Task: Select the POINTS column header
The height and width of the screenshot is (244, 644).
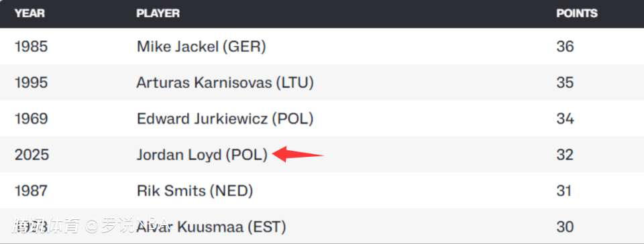Action: (x=577, y=13)
